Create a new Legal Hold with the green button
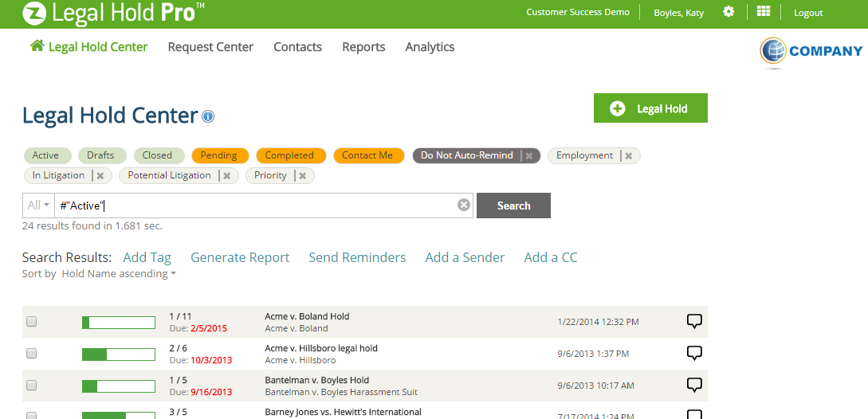This screenshot has width=868, height=419. pyautogui.click(x=650, y=108)
